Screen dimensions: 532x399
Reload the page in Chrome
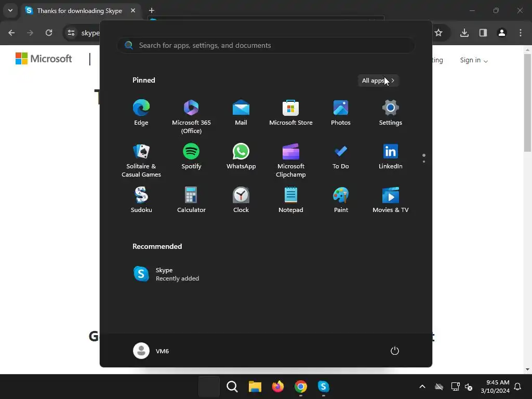point(49,33)
